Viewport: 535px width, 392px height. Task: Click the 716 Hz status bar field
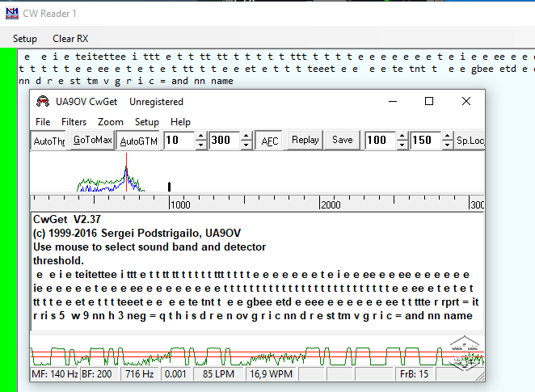pyautogui.click(x=139, y=374)
